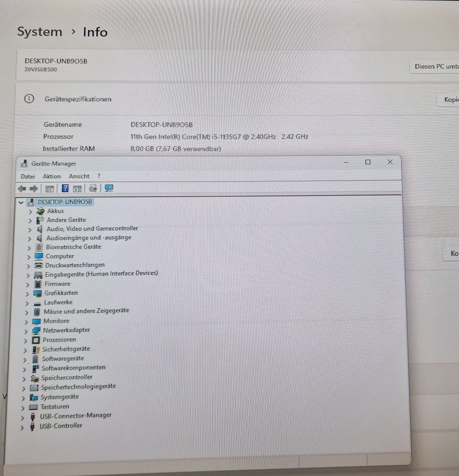
Task: Click the USB-Connector-Manager plug icon
Action: click(33, 417)
